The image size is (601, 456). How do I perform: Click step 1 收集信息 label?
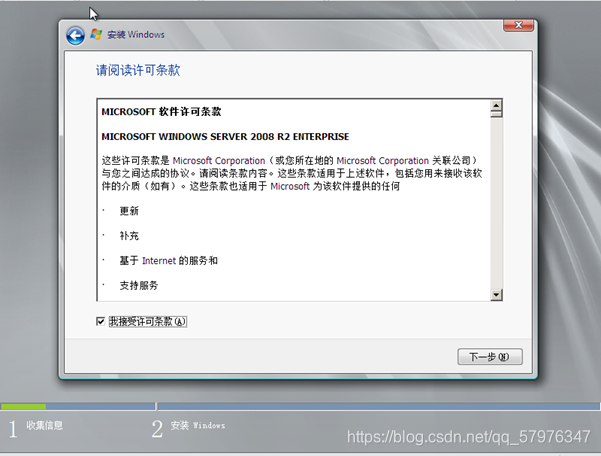click(44, 425)
